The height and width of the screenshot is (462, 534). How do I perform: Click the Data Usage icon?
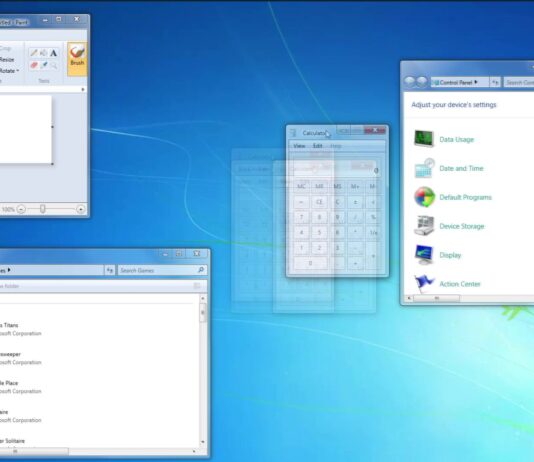(424, 139)
